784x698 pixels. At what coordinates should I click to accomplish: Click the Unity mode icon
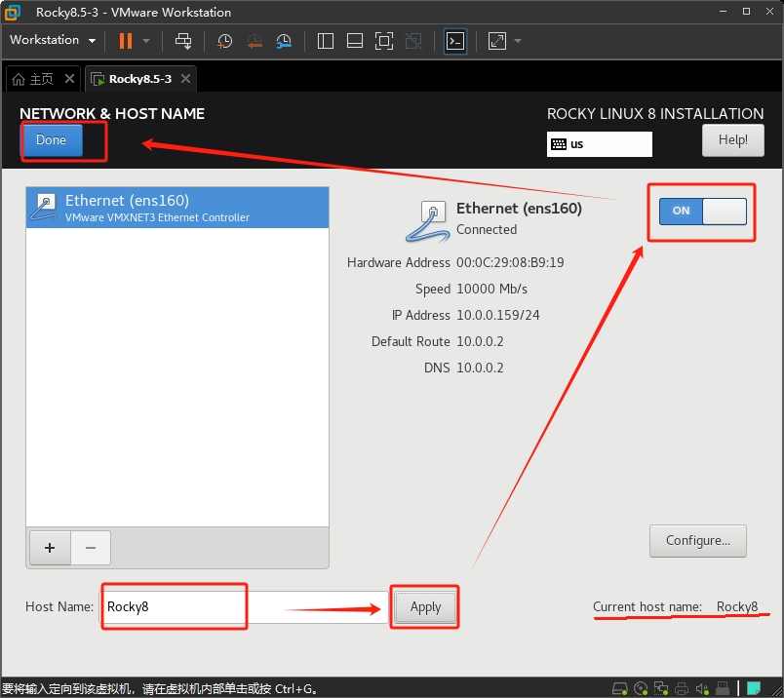click(413, 41)
